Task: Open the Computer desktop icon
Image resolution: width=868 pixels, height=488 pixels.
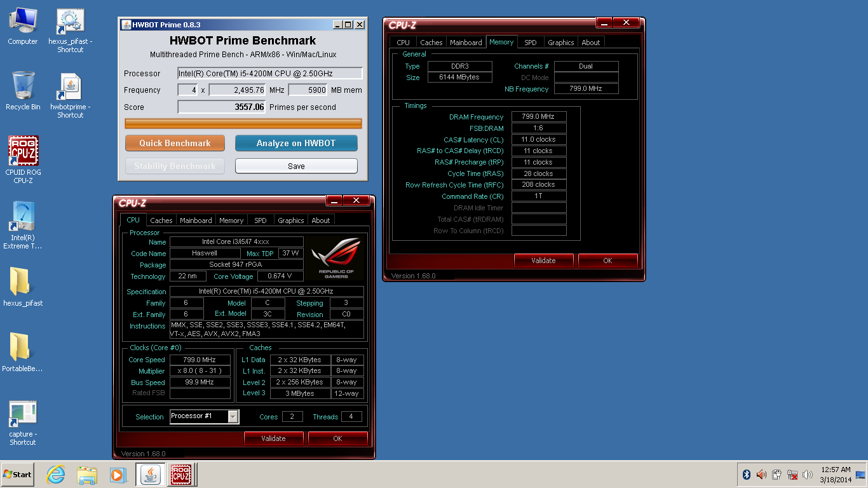Action: [23, 26]
